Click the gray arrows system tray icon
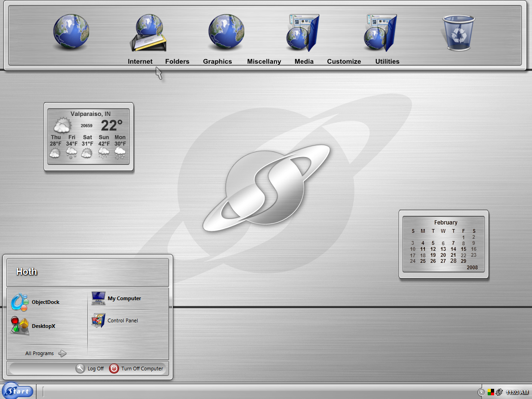The height and width of the screenshot is (399, 532). pyautogui.click(x=499, y=392)
